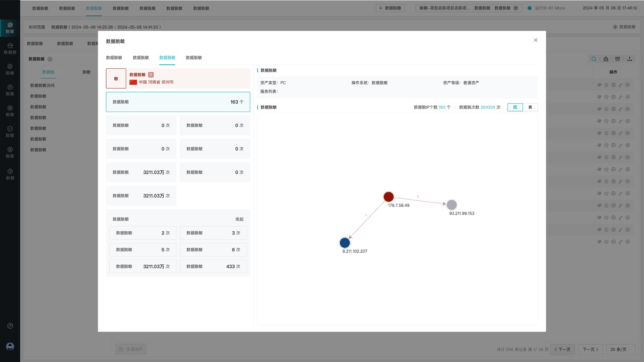Image resolution: width=644 pixels, height=362 pixels.
Task: Click the record count text 共计 506 条记录
Action: 511,350
